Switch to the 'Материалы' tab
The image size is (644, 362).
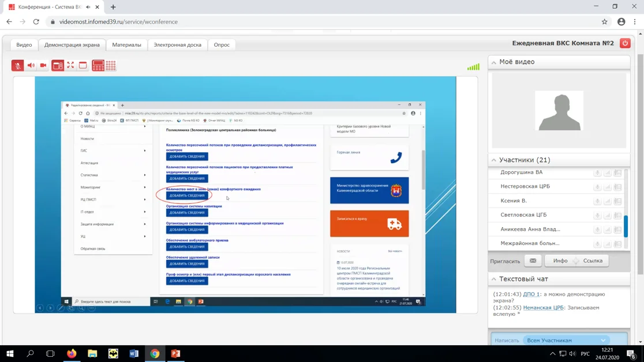[126, 44]
